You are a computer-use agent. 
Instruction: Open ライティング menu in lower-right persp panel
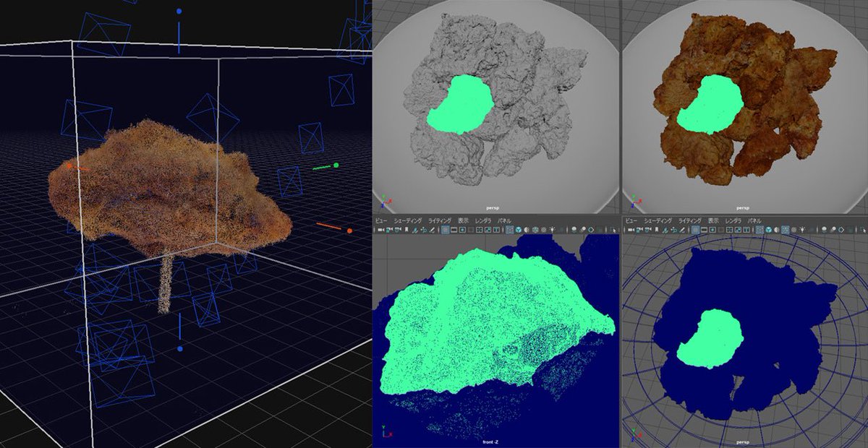(689, 220)
